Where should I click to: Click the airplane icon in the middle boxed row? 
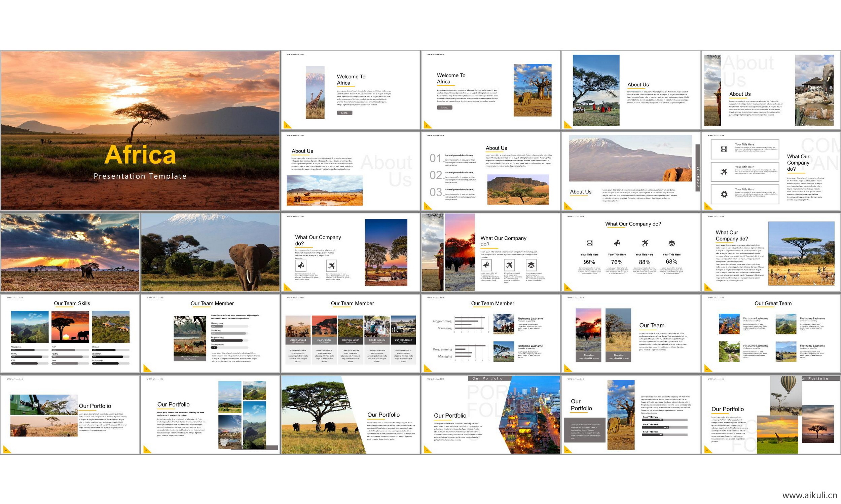[724, 172]
